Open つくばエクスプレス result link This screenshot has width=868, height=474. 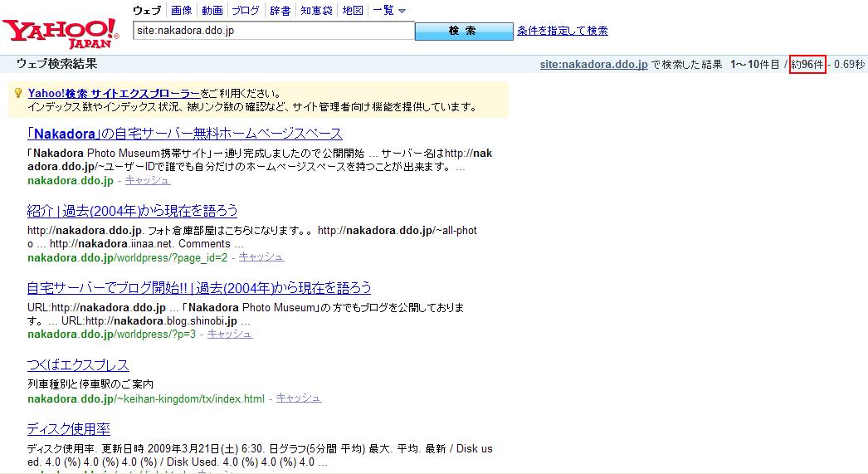pyautogui.click(x=78, y=365)
